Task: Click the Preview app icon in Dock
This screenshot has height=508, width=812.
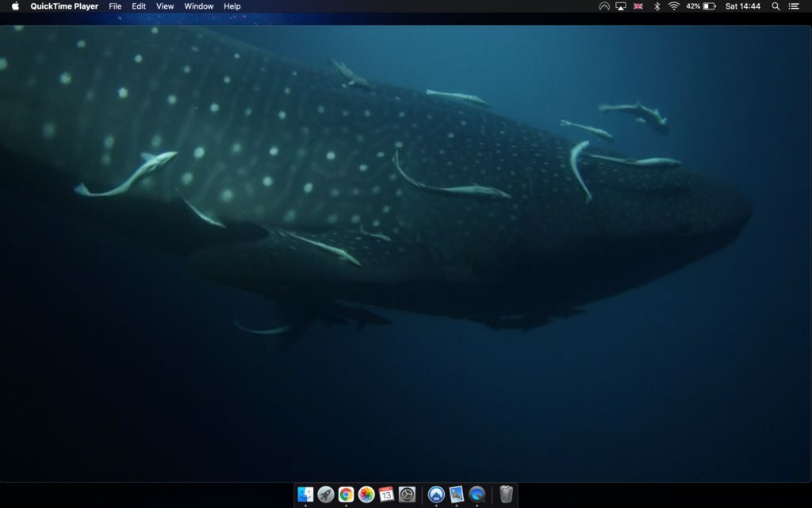Action: coord(457,495)
